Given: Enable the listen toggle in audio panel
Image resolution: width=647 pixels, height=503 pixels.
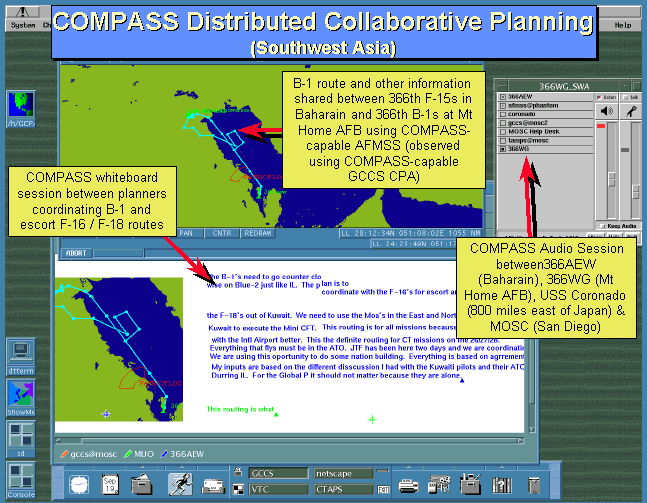Looking at the screenshot, I should click(599, 96).
